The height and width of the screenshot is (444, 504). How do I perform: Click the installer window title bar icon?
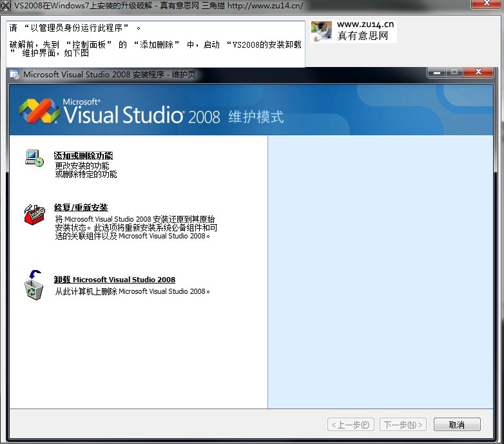(15, 75)
